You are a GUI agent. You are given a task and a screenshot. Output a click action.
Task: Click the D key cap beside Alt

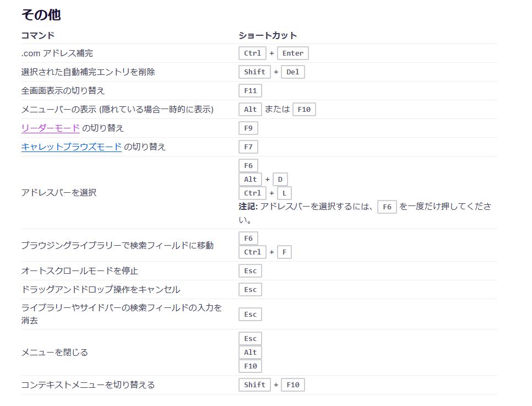pyautogui.click(x=280, y=179)
